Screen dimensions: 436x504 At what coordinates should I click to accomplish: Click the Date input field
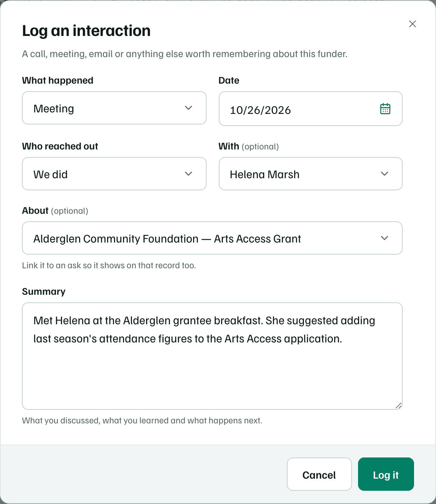(310, 109)
